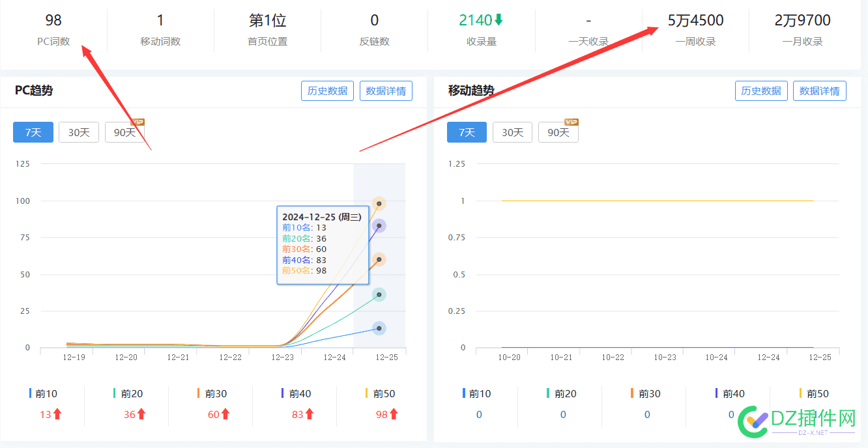Click 一月收录 value 2万9700
The width and height of the screenshot is (868, 448).
coord(803,20)
